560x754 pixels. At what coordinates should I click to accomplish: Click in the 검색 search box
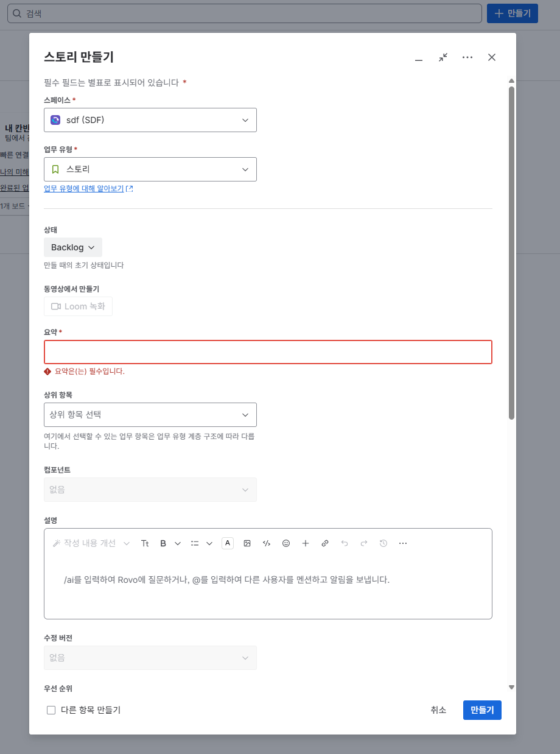[x=245, y=13]
